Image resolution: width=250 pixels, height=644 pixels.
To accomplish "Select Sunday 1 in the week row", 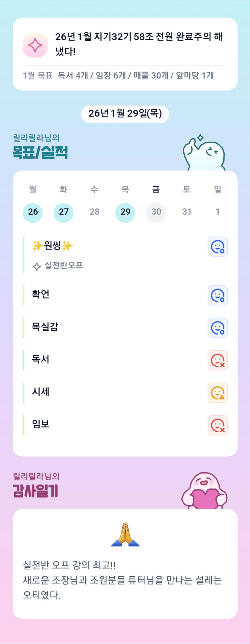I will (217, 212).
